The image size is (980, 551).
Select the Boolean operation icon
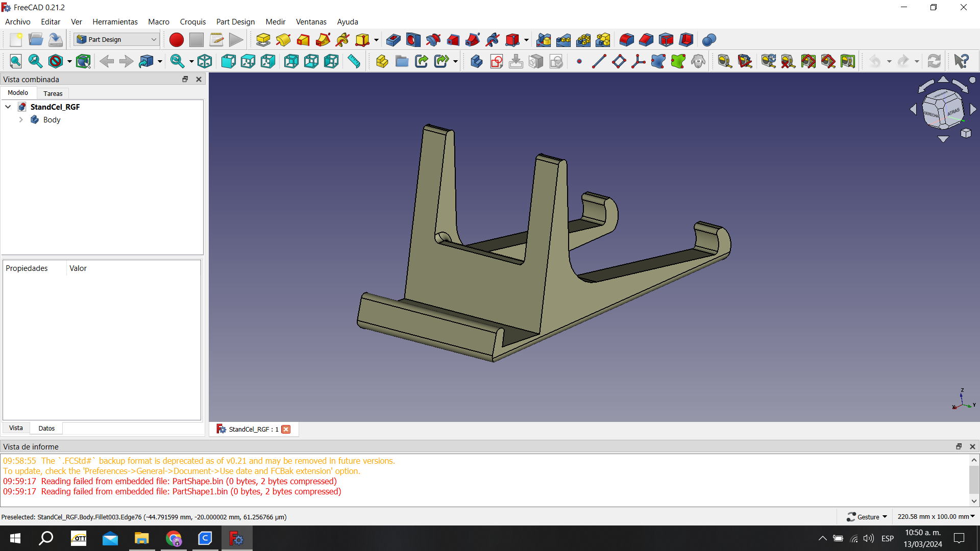[709, 40]
